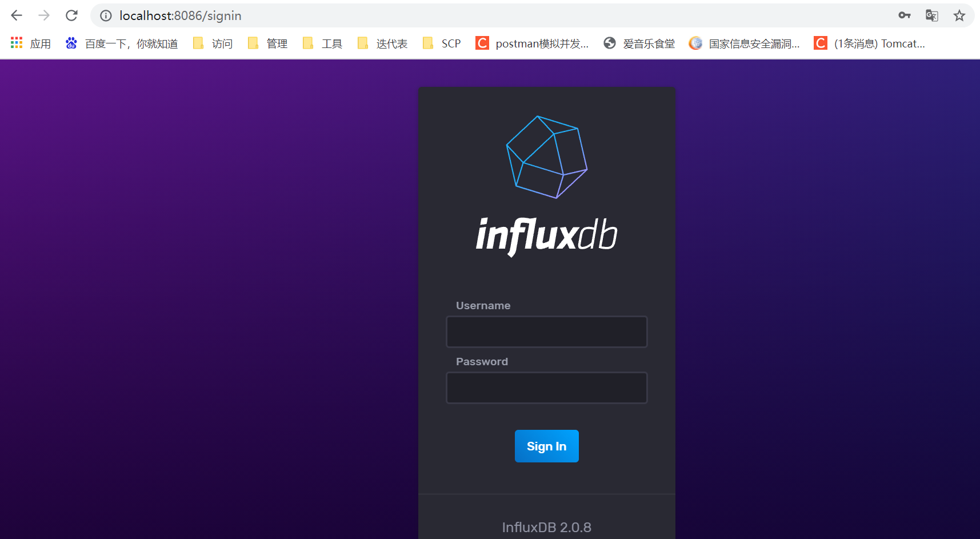This screenshot has width=980, height=539.
Task: Bookmark this page with the star icon
Action: [959, 15]
